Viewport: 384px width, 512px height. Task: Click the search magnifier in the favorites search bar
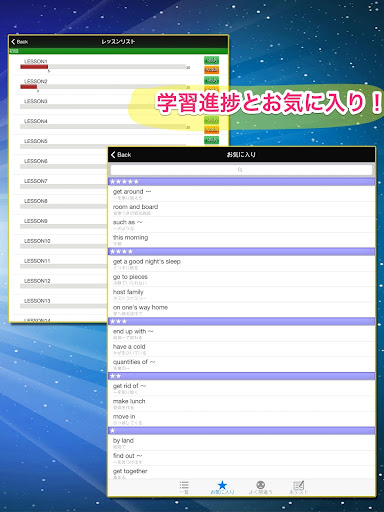click(240, 170)
